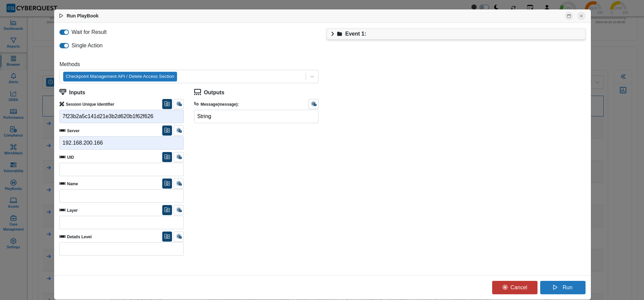Click the Message output String field
Viewport: 644px width, 300px height.
(256, 116)
